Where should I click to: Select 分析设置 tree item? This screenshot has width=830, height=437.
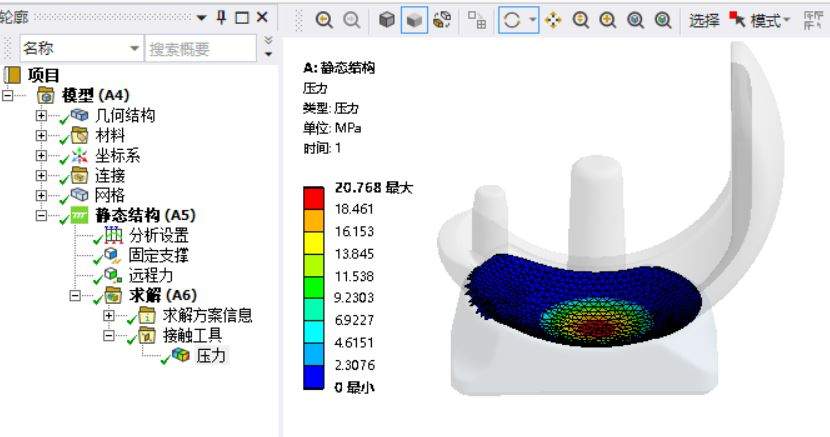point(156,235)
